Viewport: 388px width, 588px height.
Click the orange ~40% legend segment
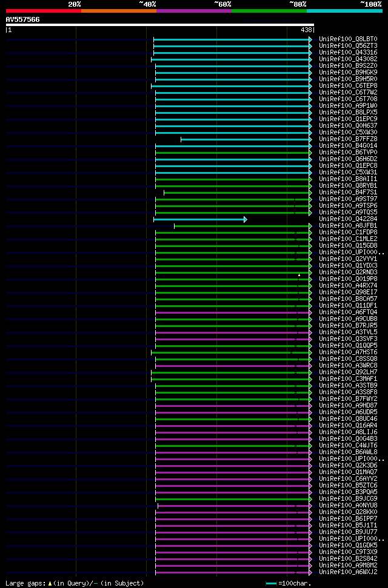[119, 11]
